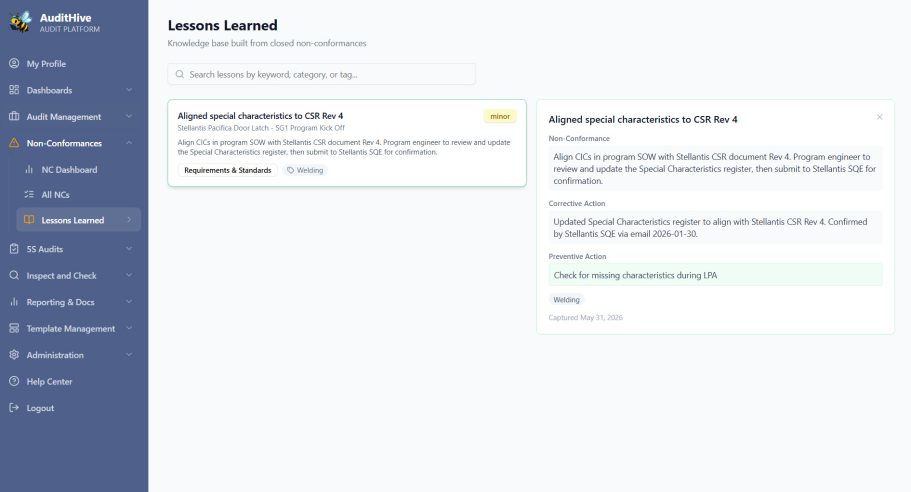Select Logout in the sidebar
911x492 pixels.
pos(74,408)
